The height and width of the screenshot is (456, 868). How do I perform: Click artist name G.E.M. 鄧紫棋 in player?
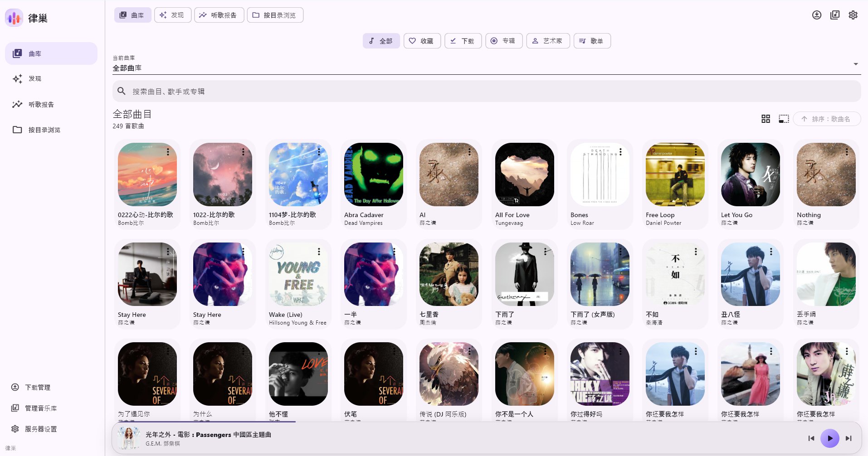pos(163,444)
